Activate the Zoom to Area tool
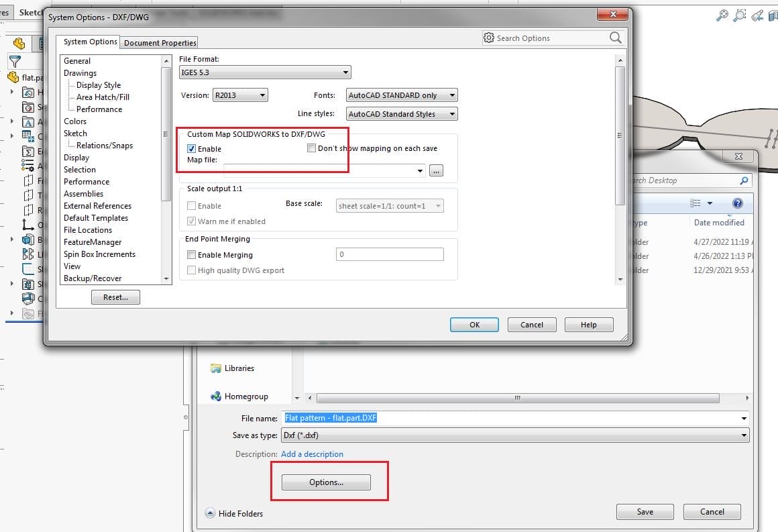Image resolution: width=778 pixels, height=532 pixels. pyautogui.click(x=741, y=15)
